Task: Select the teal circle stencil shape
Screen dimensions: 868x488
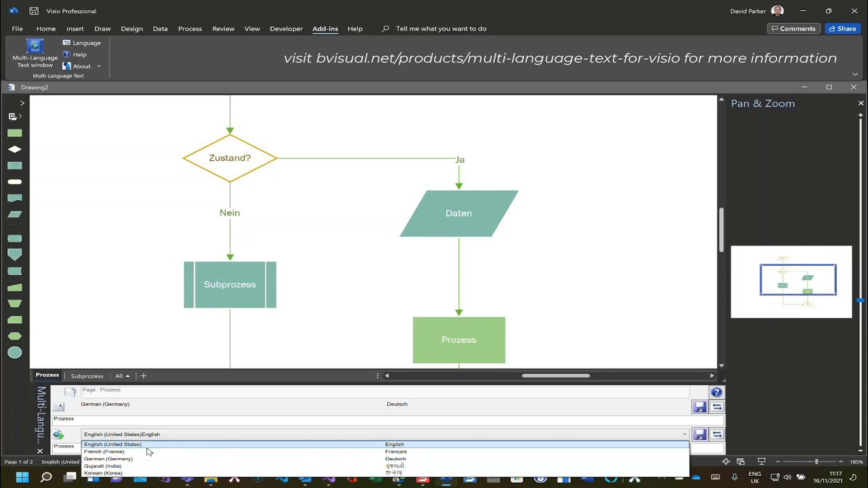Action: (14, 352)
